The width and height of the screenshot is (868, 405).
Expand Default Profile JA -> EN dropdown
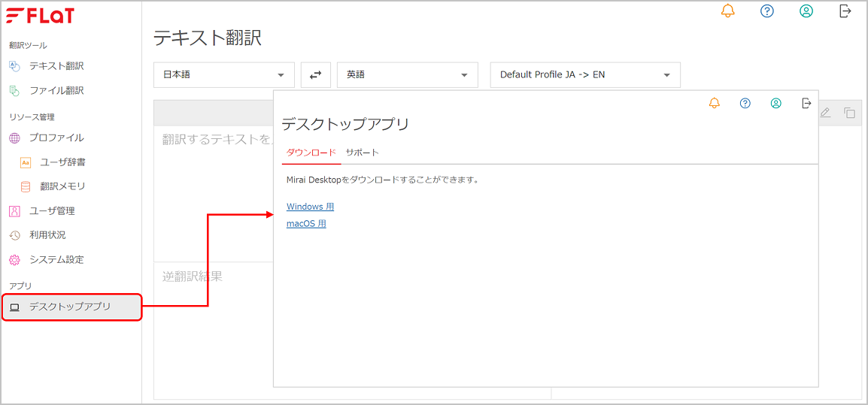pos(585,74)
